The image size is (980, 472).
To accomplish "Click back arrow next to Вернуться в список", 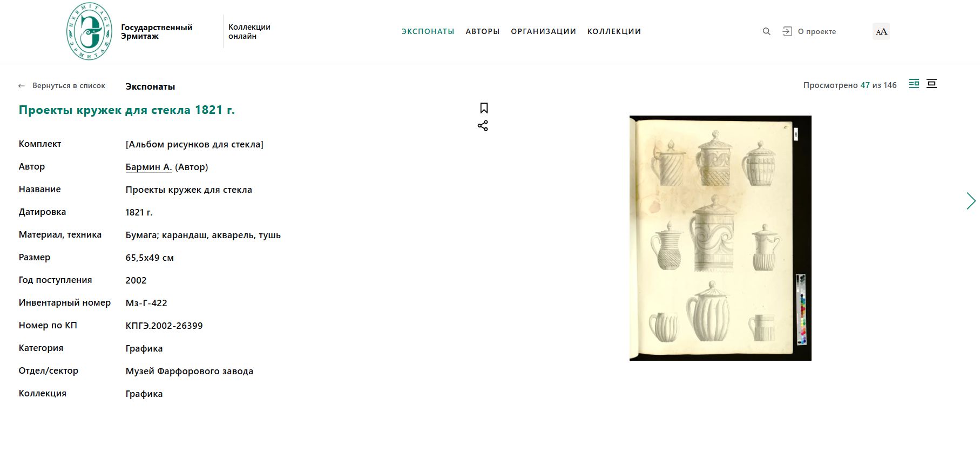I will tap(22, 86).
